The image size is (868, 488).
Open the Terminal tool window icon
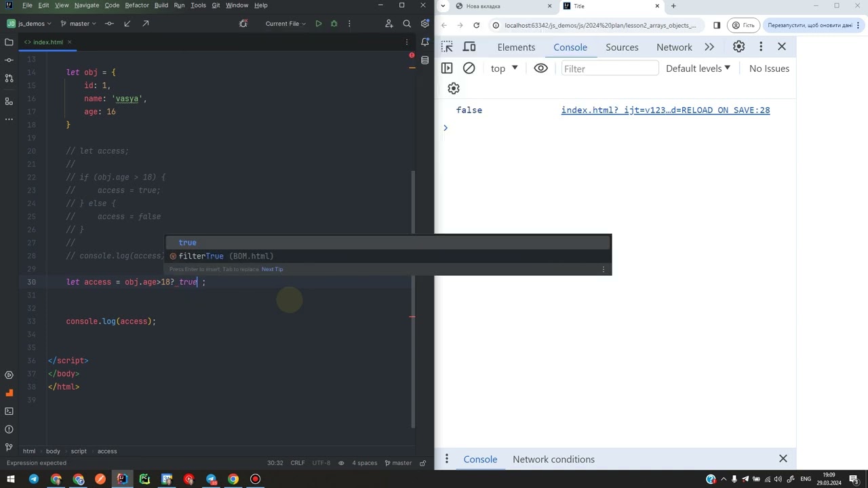click(x=9, y=411)
